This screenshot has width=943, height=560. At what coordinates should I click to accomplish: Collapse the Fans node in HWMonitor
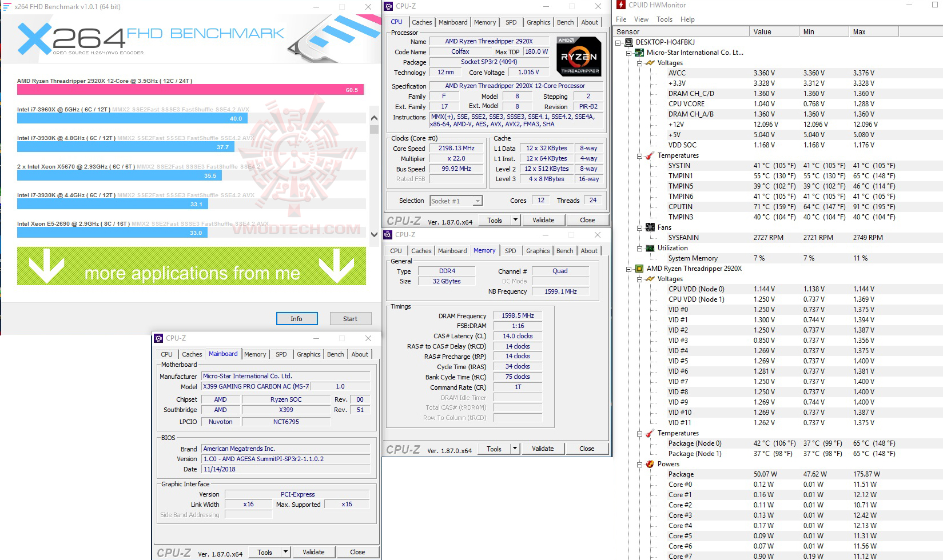[640, 227]
